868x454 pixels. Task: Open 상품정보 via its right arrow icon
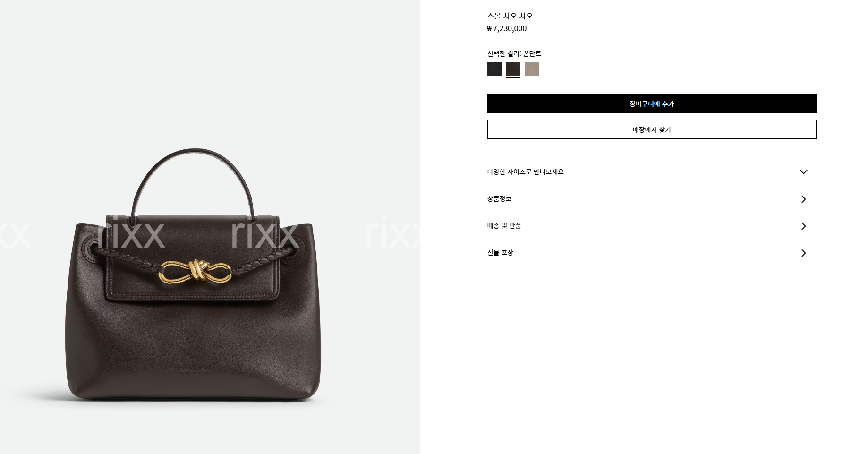pos(803,199)
